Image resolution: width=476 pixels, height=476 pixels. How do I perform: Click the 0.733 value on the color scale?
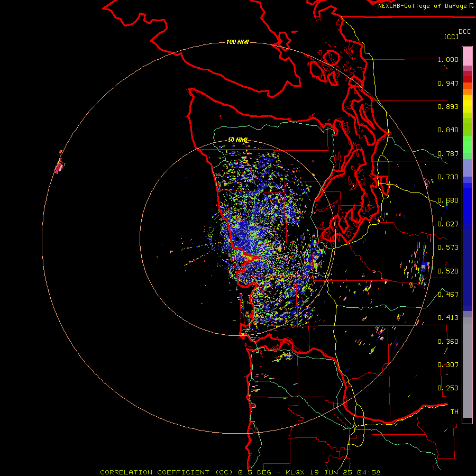[x=448, y=177]
